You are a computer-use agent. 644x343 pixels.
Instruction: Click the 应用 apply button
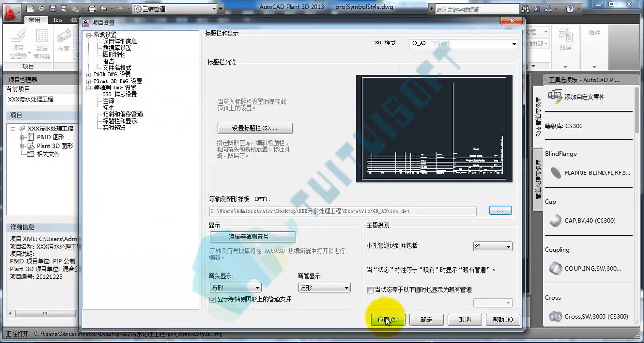click(x=388, y=320)
